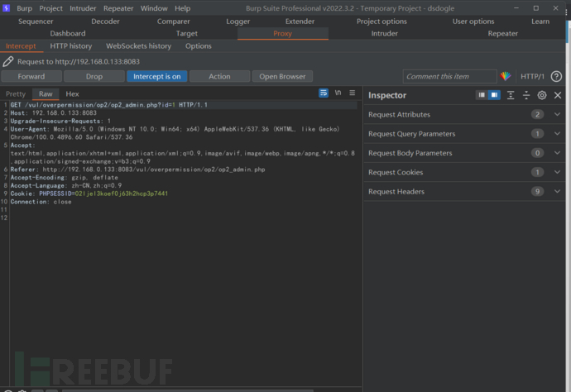Switch to the Dashboard tab
The width and height of the screenshot is (571, 392).
point(68,33)
